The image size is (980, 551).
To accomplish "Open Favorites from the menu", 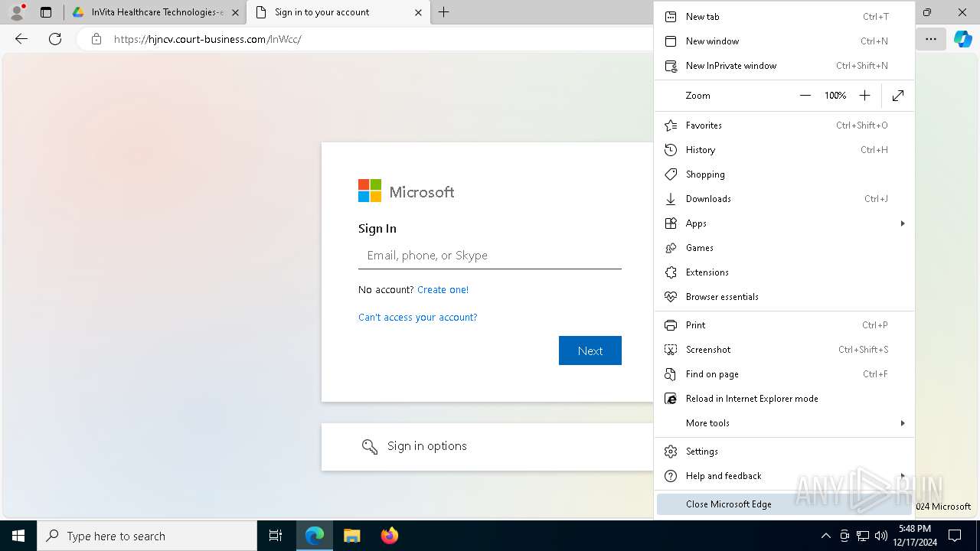I will [785, 126].
